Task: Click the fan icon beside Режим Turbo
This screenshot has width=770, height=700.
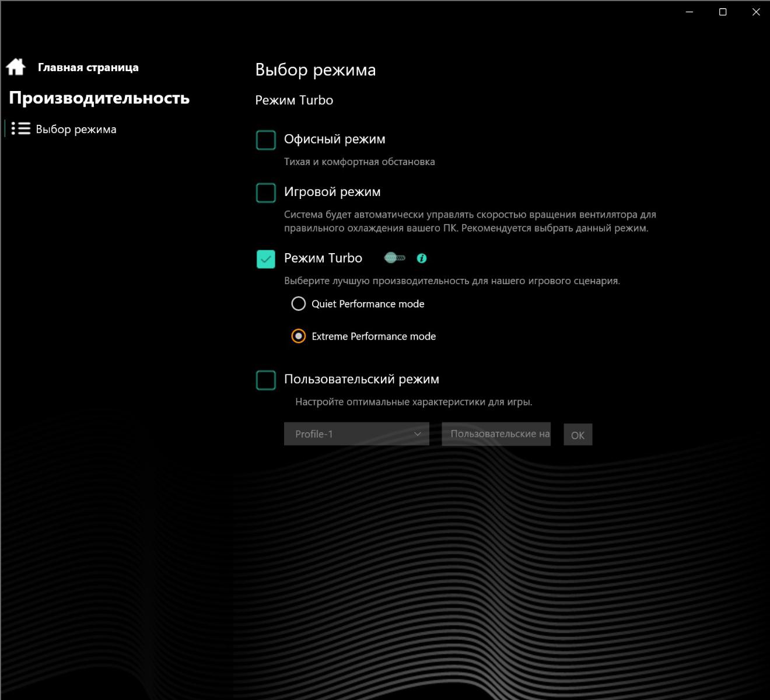Action: tap(395, 258)
